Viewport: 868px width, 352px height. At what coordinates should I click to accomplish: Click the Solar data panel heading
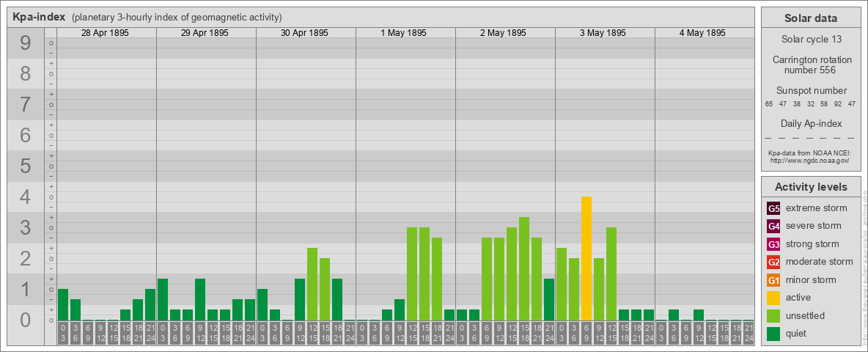pos(810,18)
